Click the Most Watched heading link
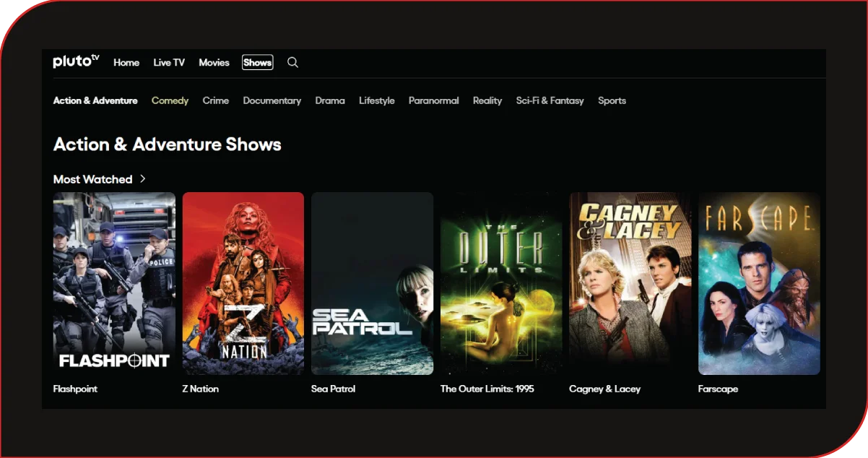The image size is (868, 458). pyautogui.click(x=92, y=179)
